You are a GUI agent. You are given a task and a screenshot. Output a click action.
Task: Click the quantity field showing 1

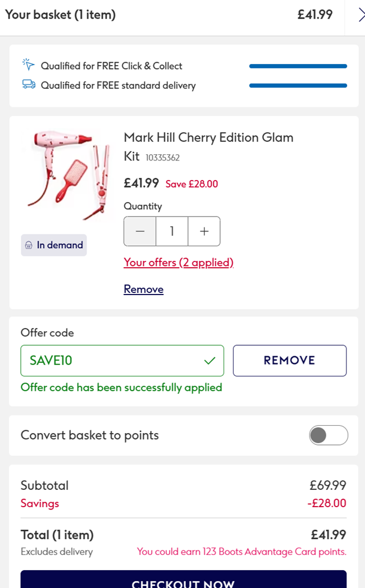coord(172,231)
